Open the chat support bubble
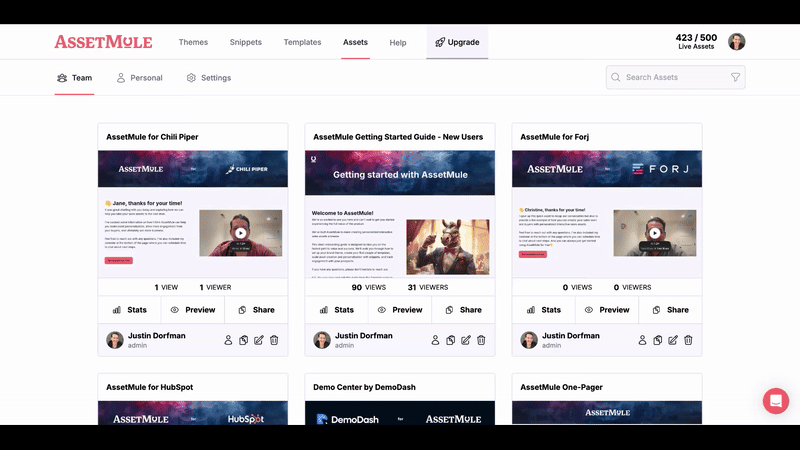The width and height of the screenshot is (800, 450). pyautogui.click(x=776, y=401)
